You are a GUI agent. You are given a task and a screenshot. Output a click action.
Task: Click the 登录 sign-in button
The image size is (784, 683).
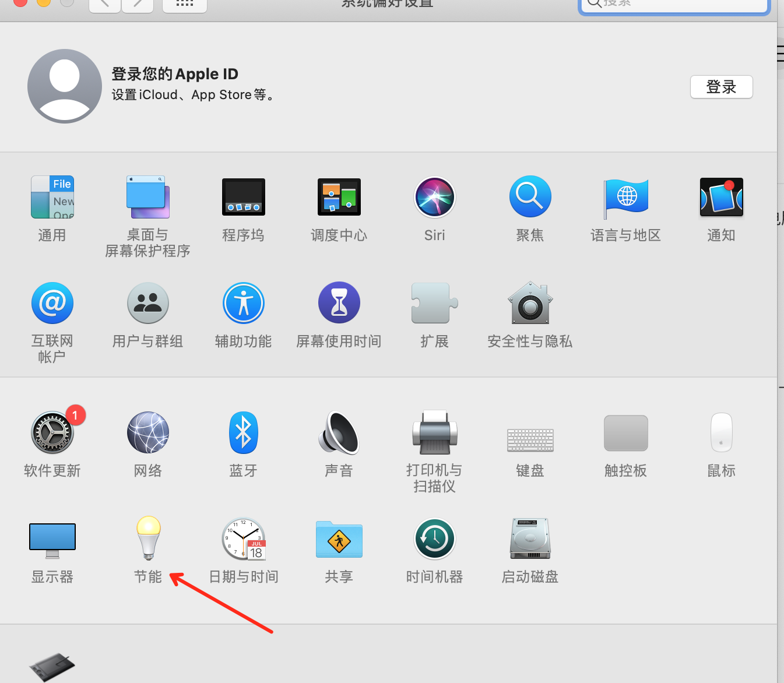pos(721,87)
